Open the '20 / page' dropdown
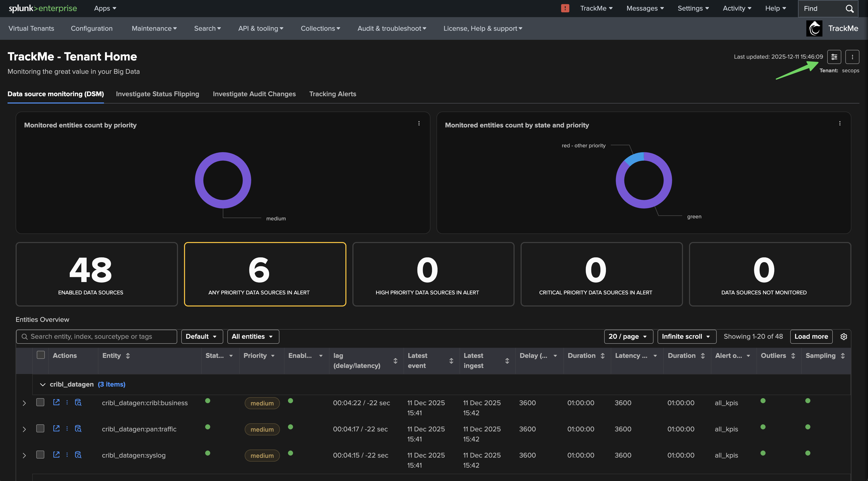Viewport: 868px width, 481px height. coord(628,336)
